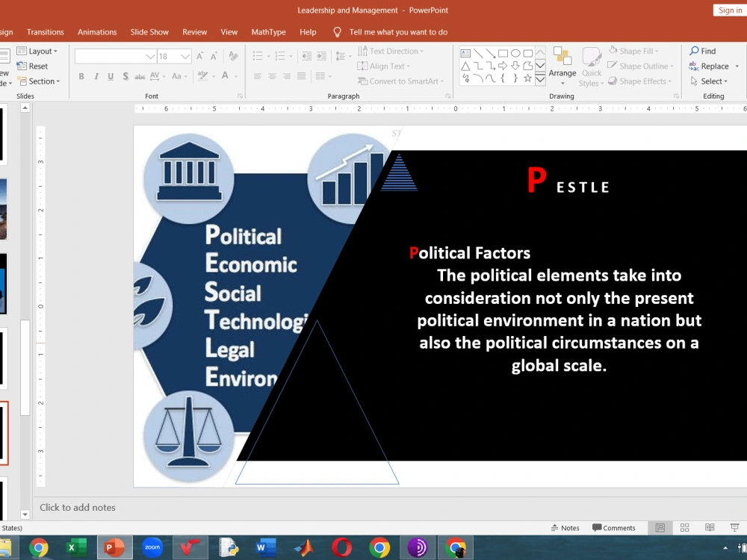Increase list indent level

321,56
